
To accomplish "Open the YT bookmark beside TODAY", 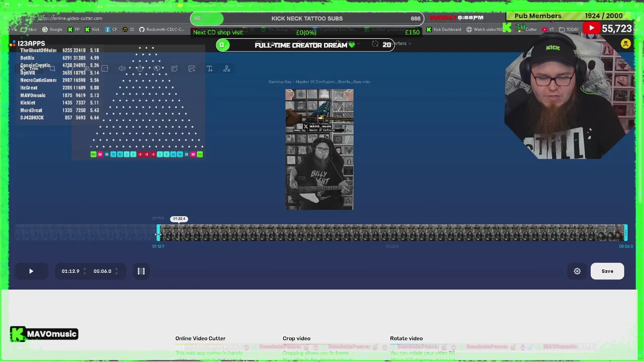I will [549, 30].
